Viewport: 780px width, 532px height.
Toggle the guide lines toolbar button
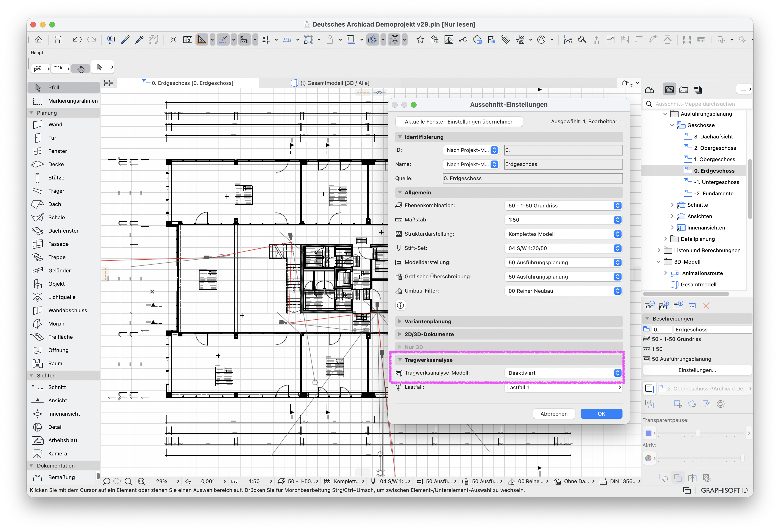tap(223, 40)
